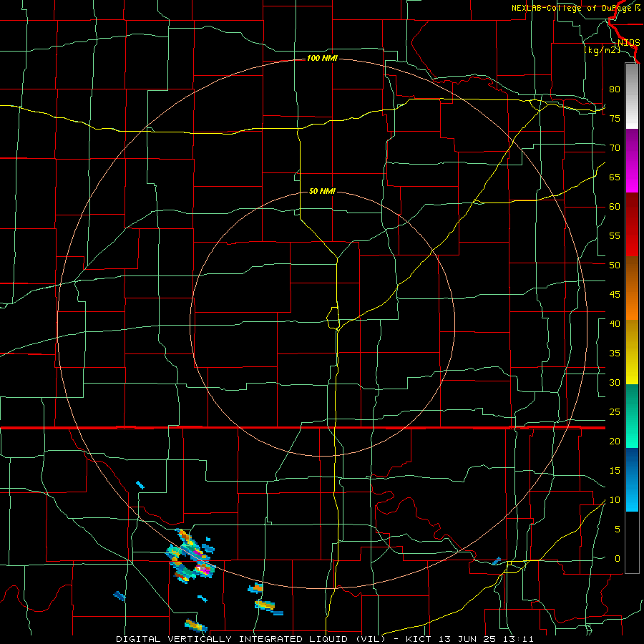Click the legend value 75
This screenshot has height=644, width=644.
(615, 118)
